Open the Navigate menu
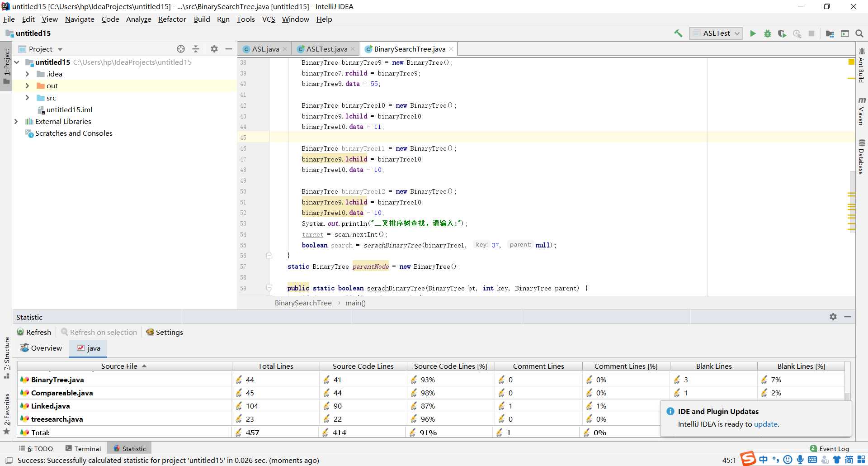This screenshot has width=868, height=466. (x=80, y=19)
